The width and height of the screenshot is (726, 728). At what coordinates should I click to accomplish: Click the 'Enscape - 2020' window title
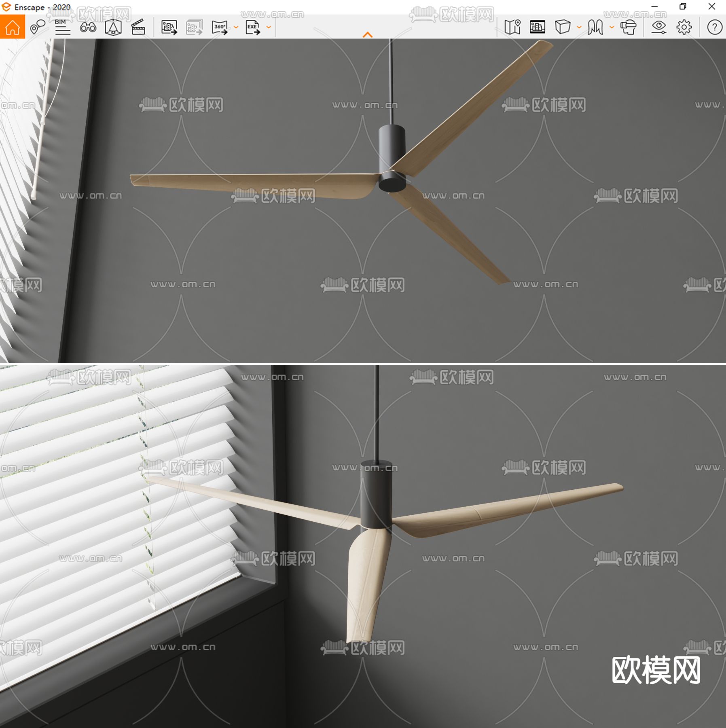[x=42, y=7]
